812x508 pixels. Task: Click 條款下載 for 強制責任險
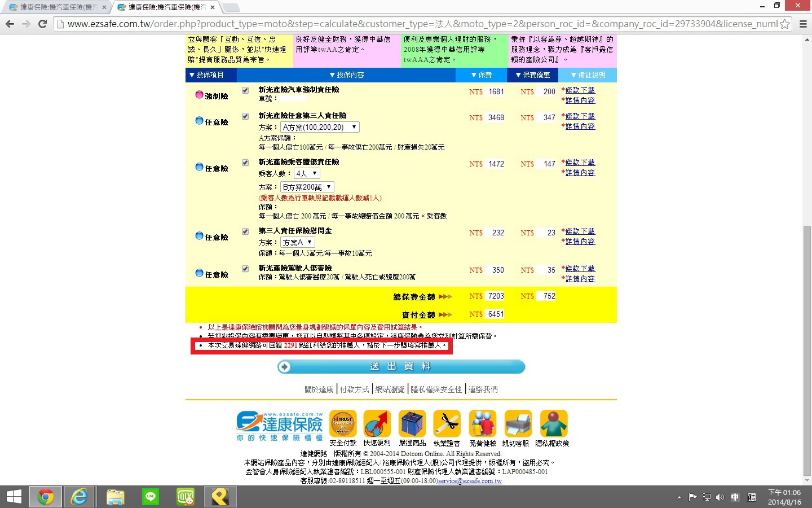click(x=580, y=90)
